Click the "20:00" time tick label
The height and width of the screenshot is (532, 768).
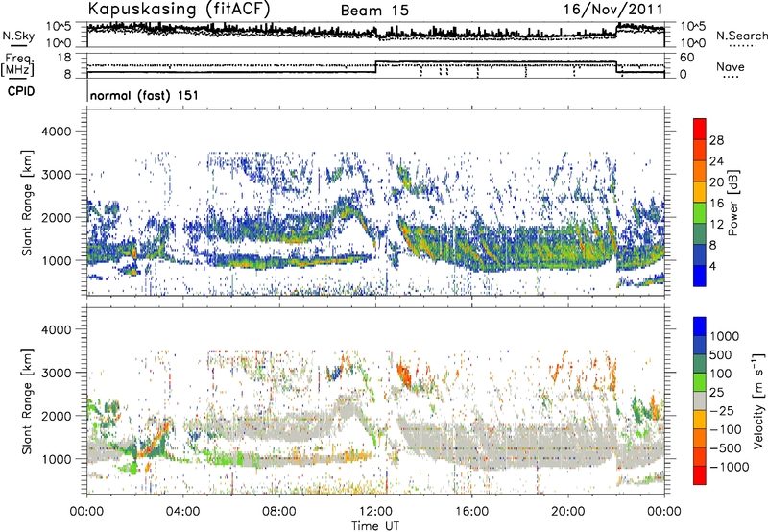pyautogui.click(x=568, y=512)
